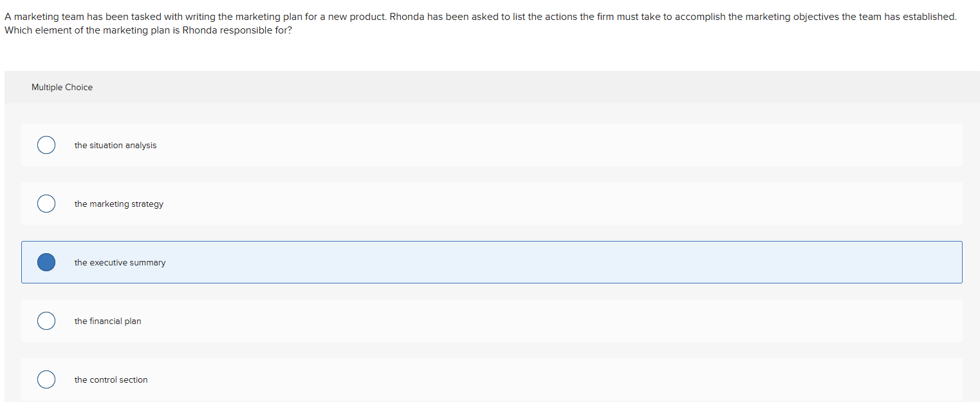This screenshot has height=402, width=980.
Task: Click empty space in the situation analysis row
Action: point(515,145)
